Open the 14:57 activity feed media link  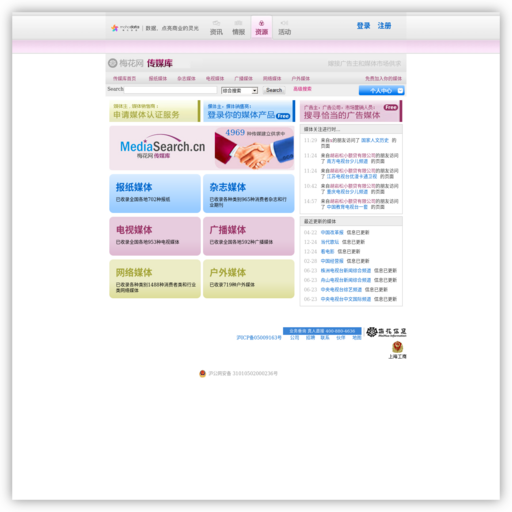(x=347, y=207)
